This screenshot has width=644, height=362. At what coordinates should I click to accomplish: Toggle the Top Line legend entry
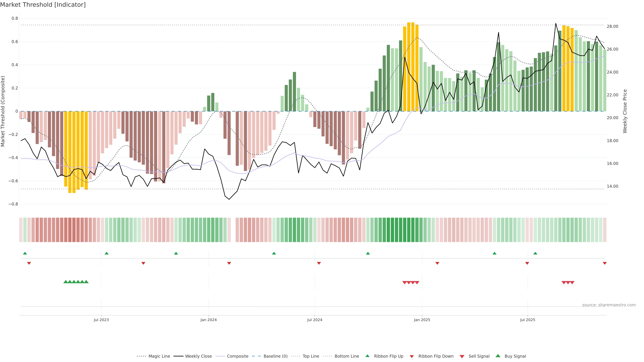point(311,356)
